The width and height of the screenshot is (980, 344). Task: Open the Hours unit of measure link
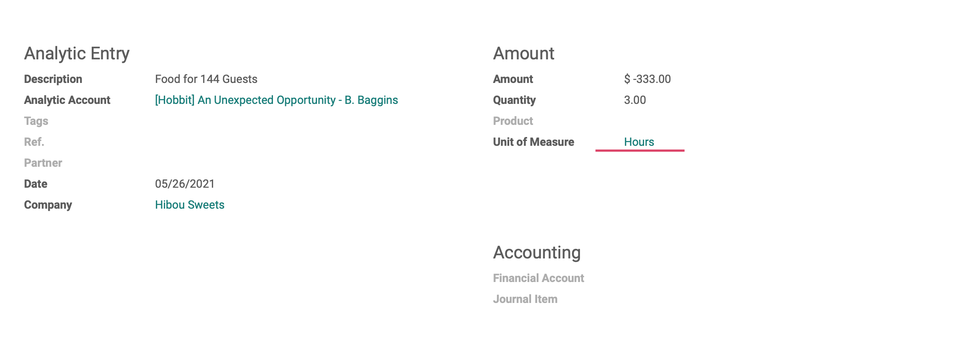(639, 142)
